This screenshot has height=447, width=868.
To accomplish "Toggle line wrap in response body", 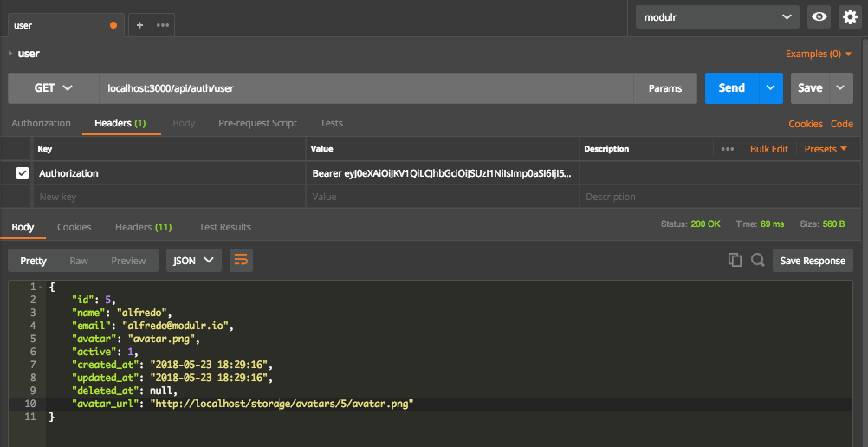I will (242, 261).
